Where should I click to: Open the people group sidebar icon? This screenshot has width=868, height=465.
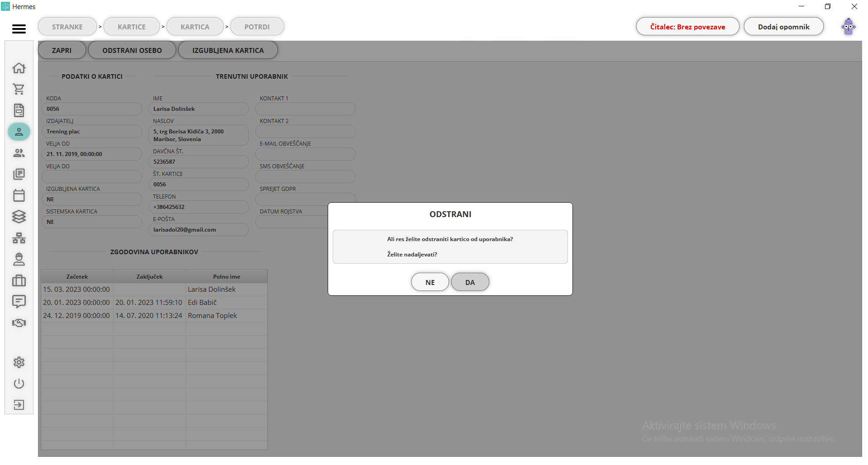19,153
